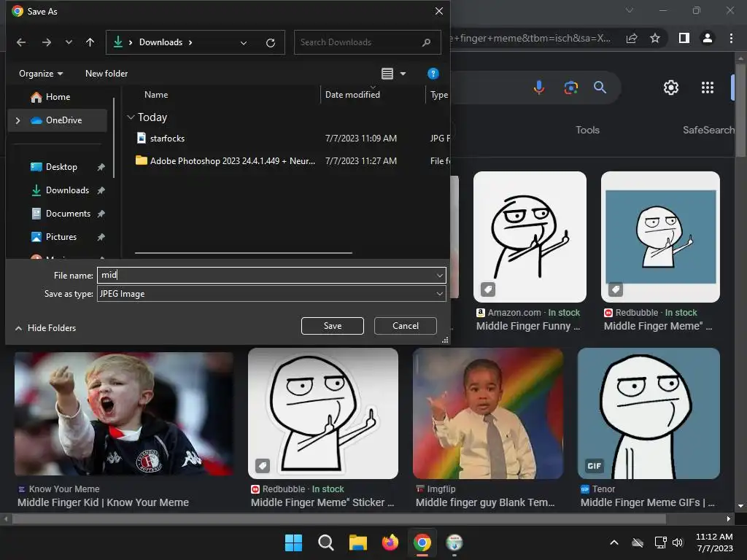
Task: Go up one folder level
Action: pyautogui.click(x=90, y=42)
